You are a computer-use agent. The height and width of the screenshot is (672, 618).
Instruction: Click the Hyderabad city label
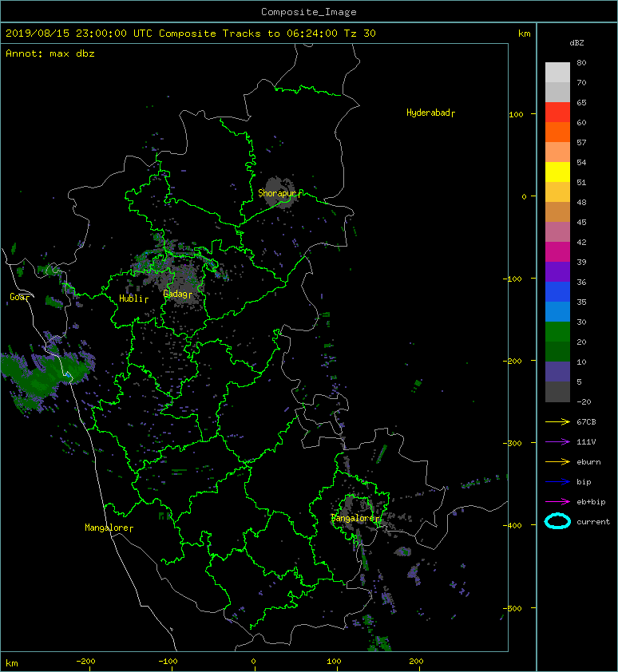(430, 113)
